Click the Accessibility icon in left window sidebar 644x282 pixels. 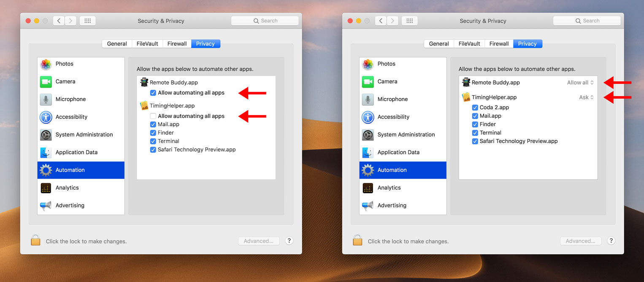pos(46,117)
